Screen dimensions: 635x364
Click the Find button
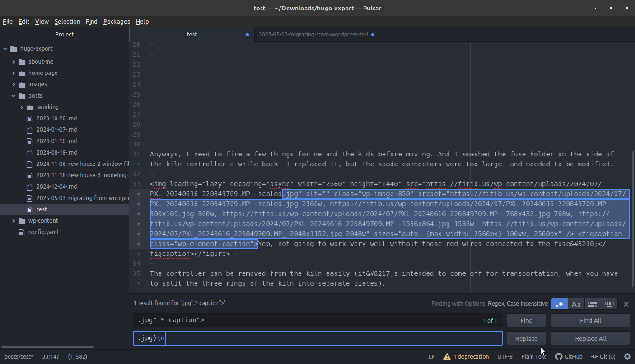[526, 320]
